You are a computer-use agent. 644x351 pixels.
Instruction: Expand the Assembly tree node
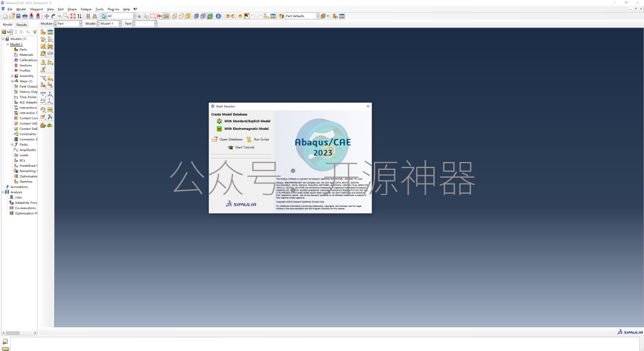[x=12, y=76]
